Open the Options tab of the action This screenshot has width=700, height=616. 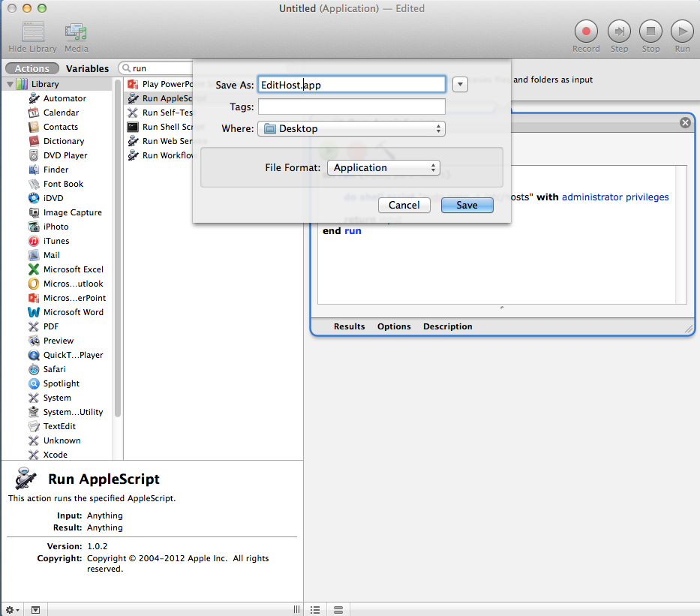[394, 326]
